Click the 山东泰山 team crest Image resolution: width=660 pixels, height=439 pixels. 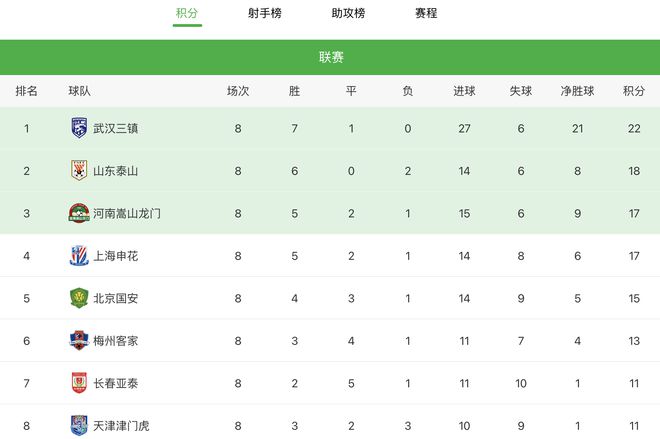[x=79, y=170]
